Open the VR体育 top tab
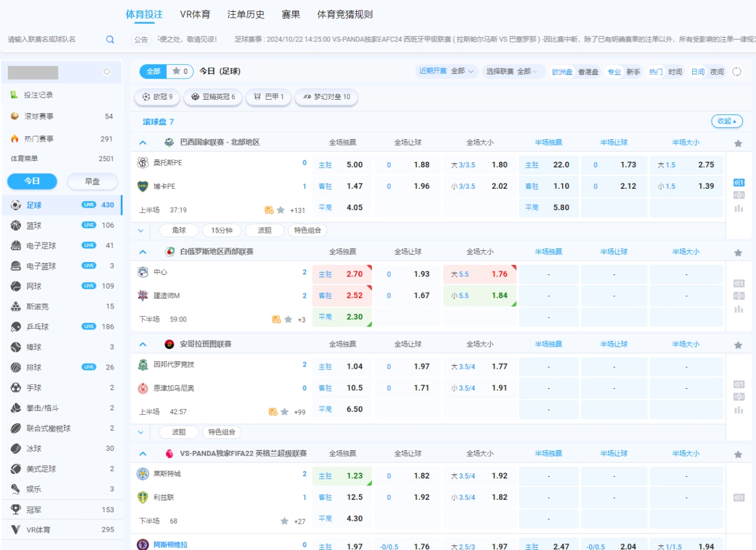756x550 pixels. click(x=195, y=14)
